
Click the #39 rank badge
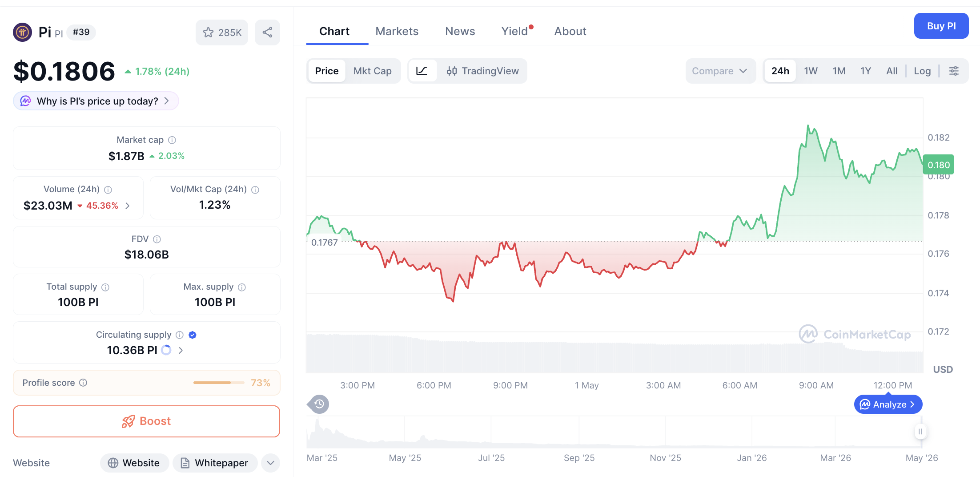(x=81, y=32)
